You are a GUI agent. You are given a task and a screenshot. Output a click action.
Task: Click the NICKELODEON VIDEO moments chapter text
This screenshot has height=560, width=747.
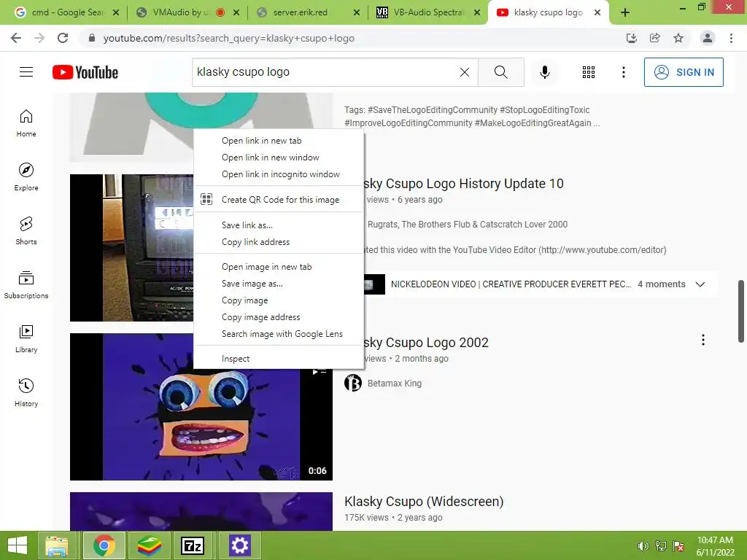click(511, 284)
